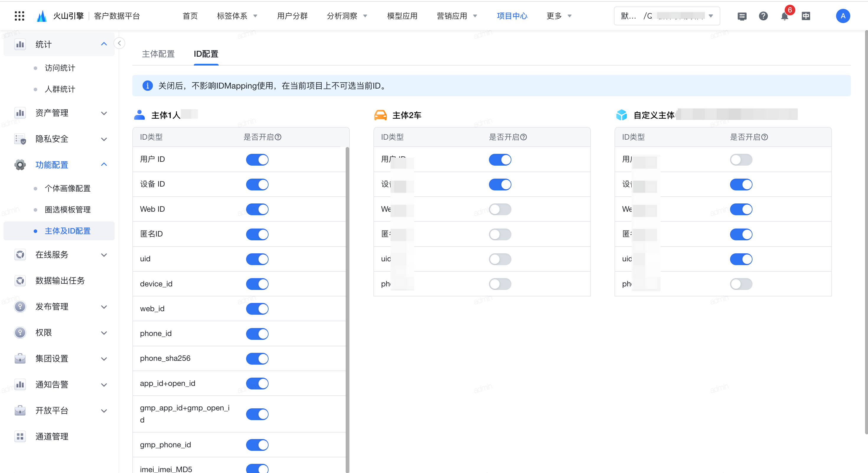Open 项目中心 in top navigation
868x473 pixels.
coord(512,16)
